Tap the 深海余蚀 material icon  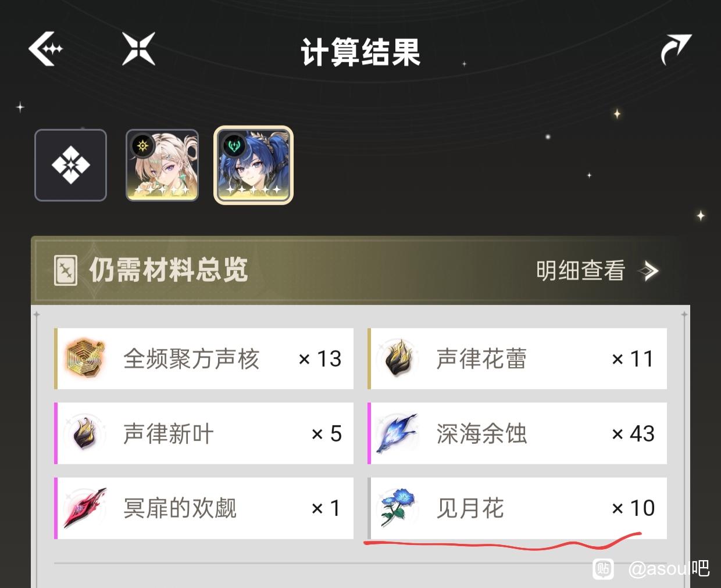pos(397,433)
